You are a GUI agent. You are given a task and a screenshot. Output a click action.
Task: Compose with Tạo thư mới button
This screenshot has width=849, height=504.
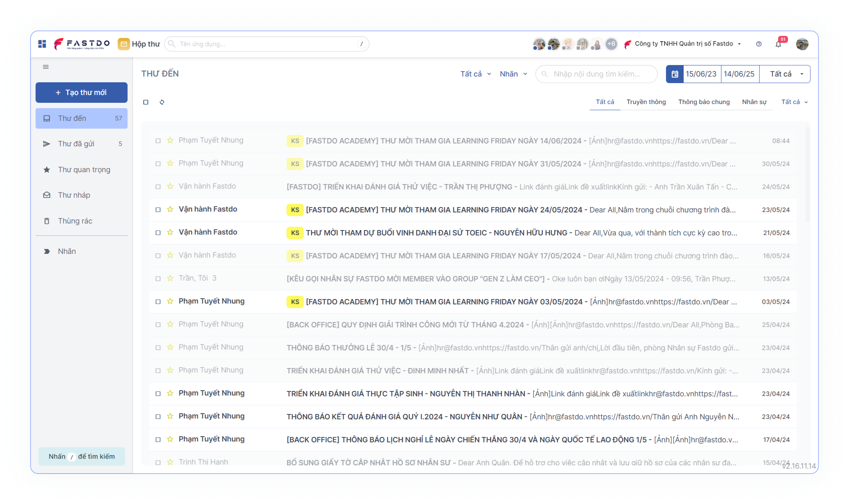pyautogui.click(x=81, y=92)
